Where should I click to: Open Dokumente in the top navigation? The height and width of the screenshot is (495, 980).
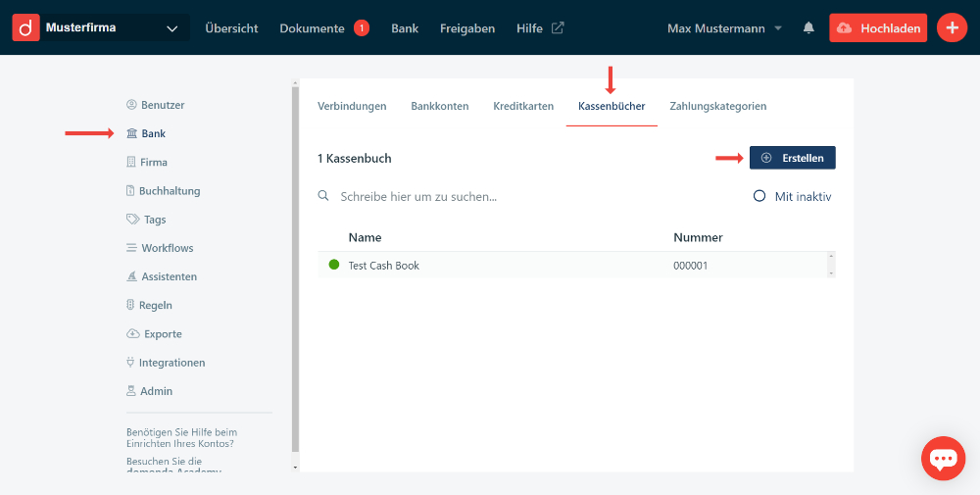point(312,28)
